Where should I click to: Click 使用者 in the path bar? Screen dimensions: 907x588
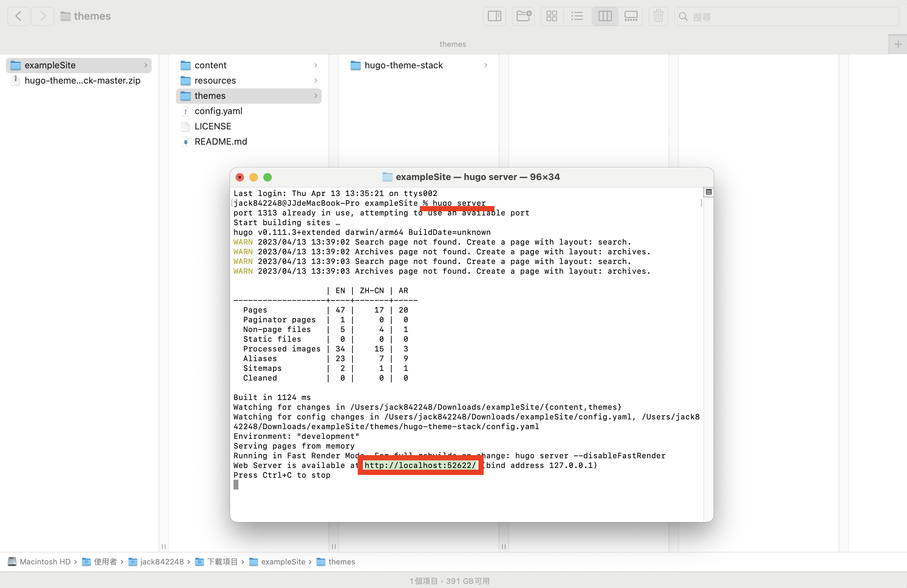click(x=100, y=562)
